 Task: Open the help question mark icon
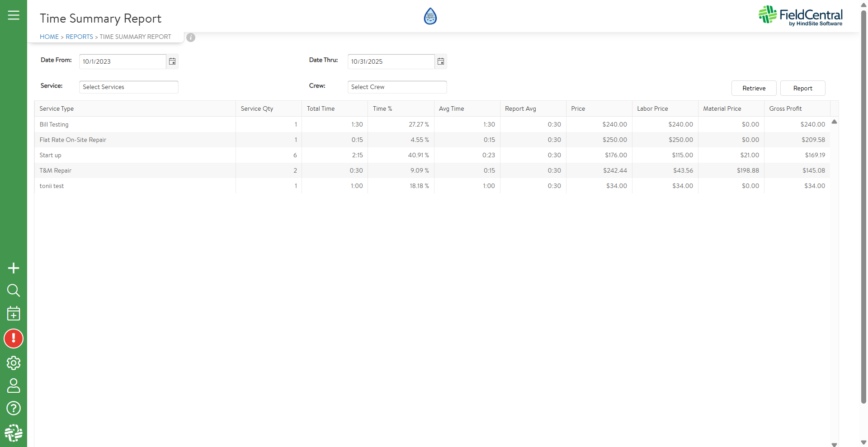click(14, 408)
